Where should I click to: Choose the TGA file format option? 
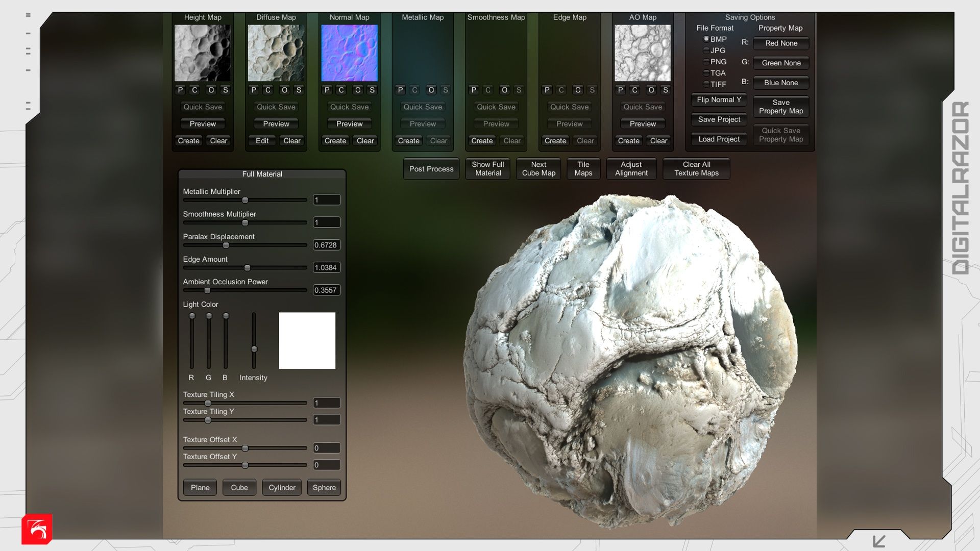tap(706, 73)
